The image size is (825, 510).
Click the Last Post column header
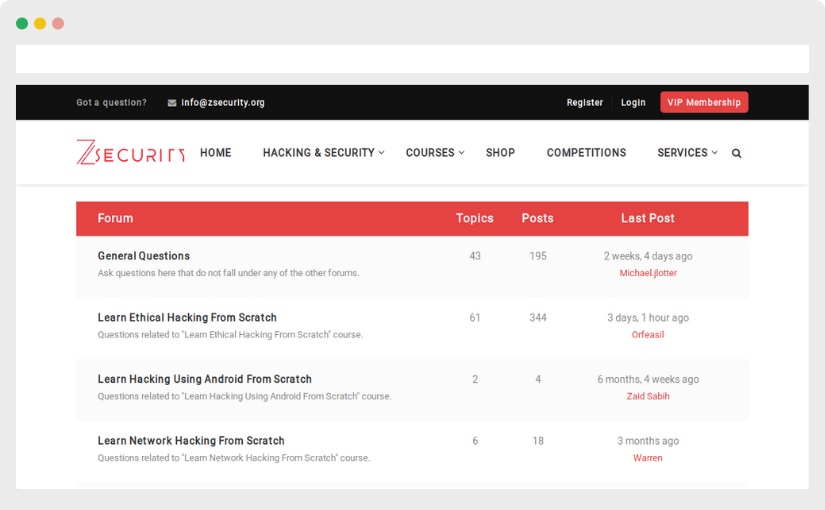[647, 218]
